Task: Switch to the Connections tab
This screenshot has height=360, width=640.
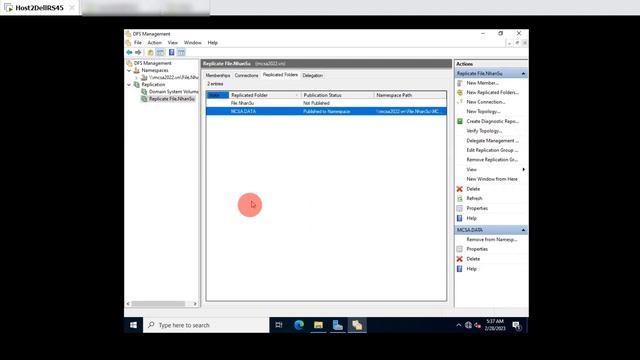Action: coord(247,76)
